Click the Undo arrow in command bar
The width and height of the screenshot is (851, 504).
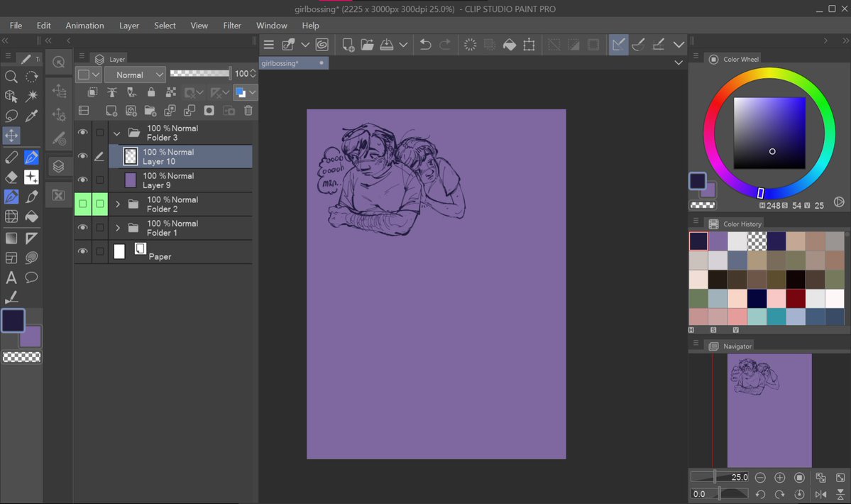(426, 45)
